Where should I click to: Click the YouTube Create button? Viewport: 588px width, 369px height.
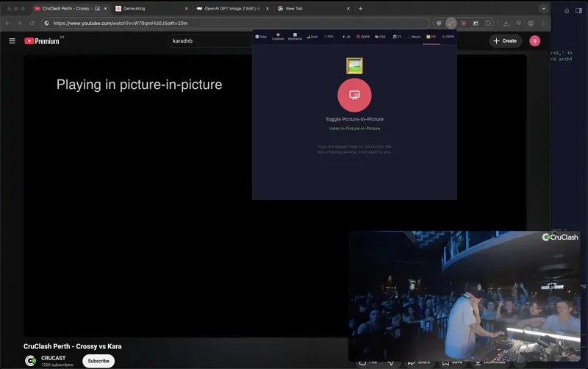click(505, 41)
